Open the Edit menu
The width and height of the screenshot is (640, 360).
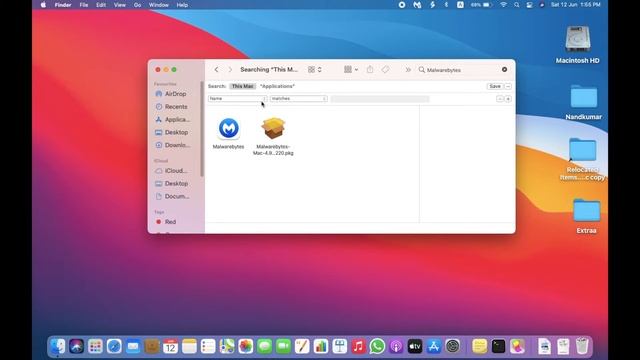click(101, 5)
